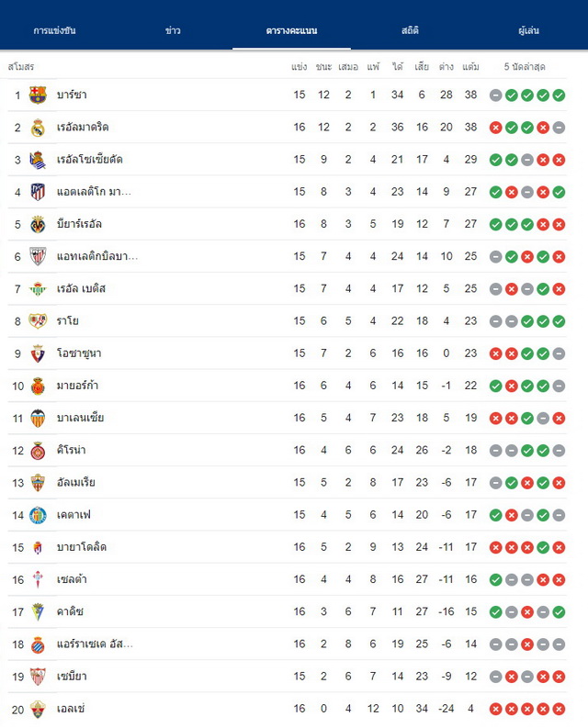Click Barcelona's most recent win indicator

coord(559,95)
